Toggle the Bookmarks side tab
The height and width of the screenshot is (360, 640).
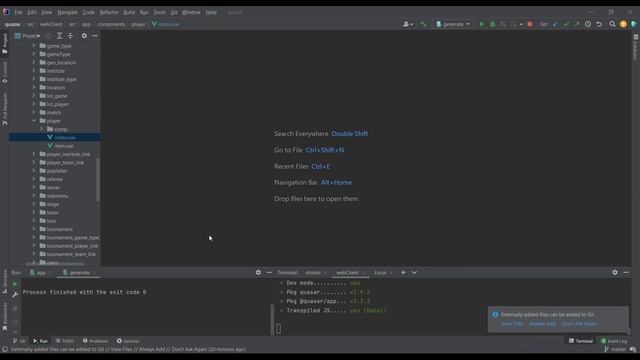4,316
